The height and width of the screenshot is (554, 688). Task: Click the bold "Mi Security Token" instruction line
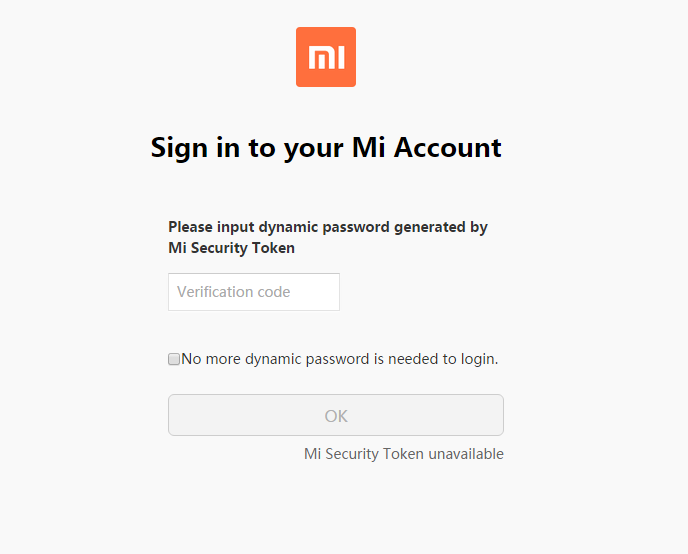point(231,248)
